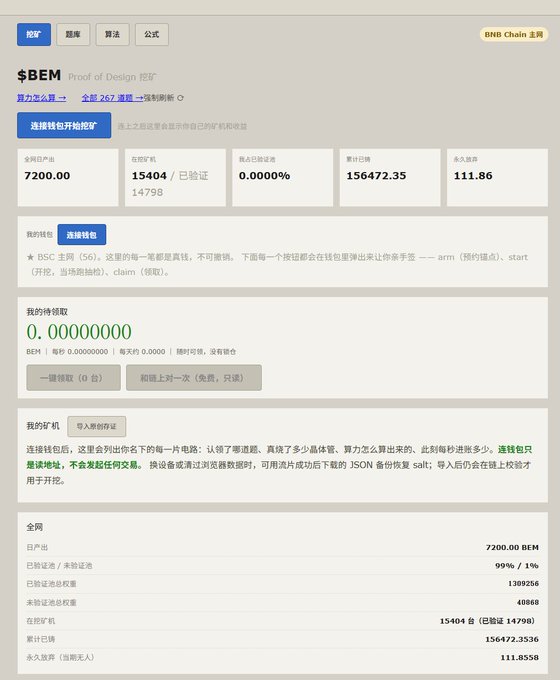Click the 连上之后这里会显示你自己的矿机和收益 hint text
The width and height of the screenshot is (560, 680).
coord(182,127)
